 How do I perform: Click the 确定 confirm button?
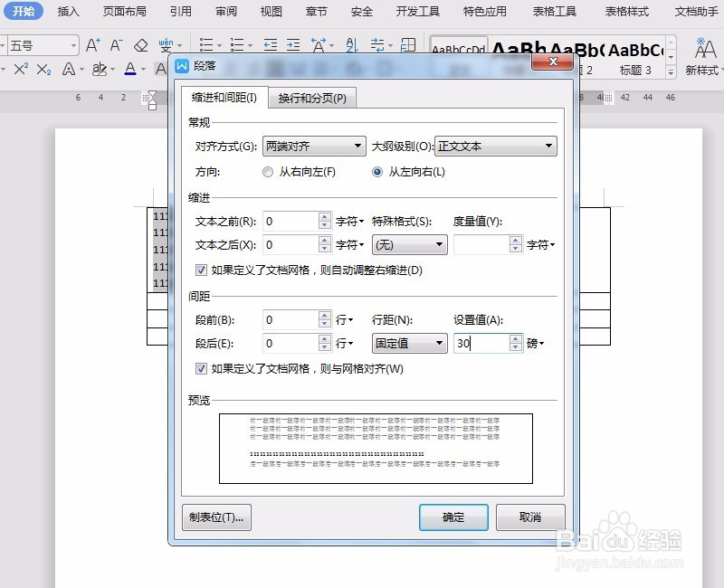pyautogui.click(x=452, y=517)
